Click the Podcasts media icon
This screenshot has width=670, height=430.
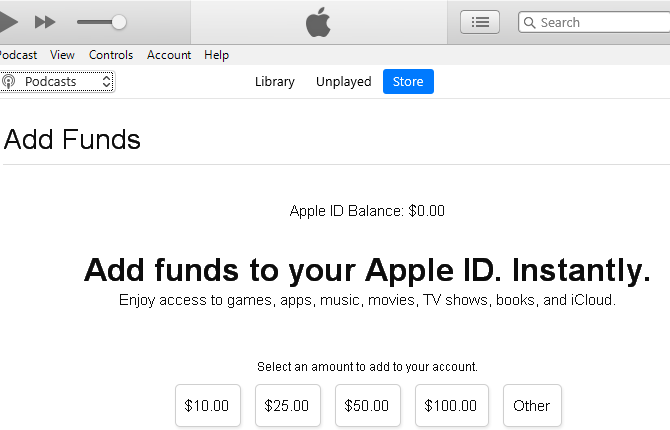(x=8, y=81)
